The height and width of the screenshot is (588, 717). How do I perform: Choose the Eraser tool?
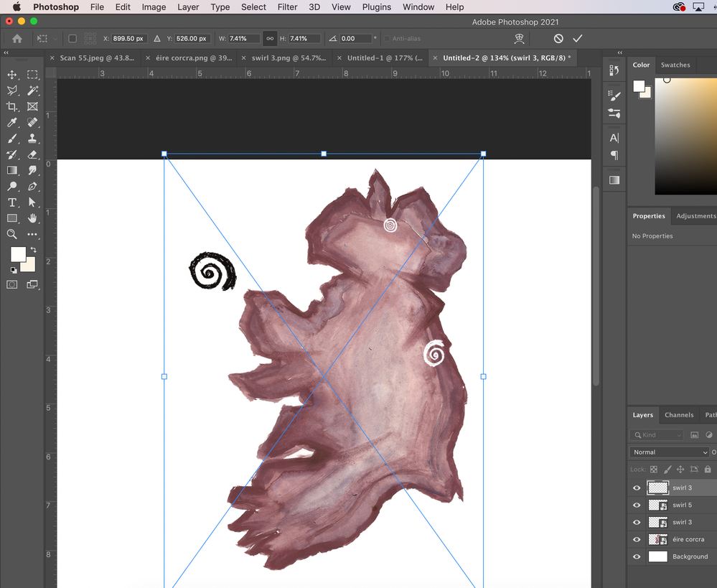pos(32,154)
